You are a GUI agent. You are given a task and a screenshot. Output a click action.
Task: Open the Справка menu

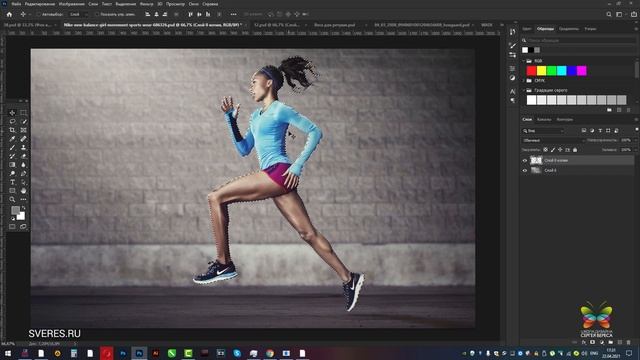point(210,4)
